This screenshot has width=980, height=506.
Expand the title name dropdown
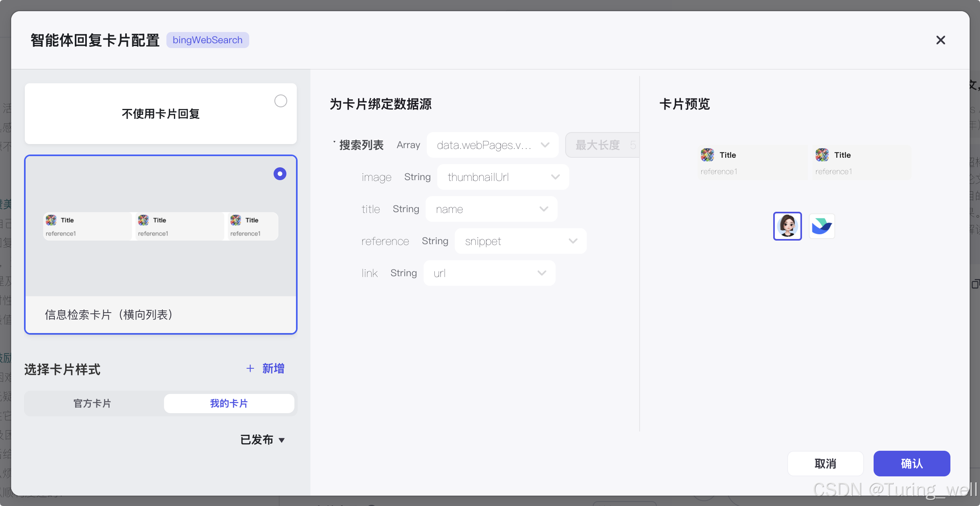tap(491, 209)
